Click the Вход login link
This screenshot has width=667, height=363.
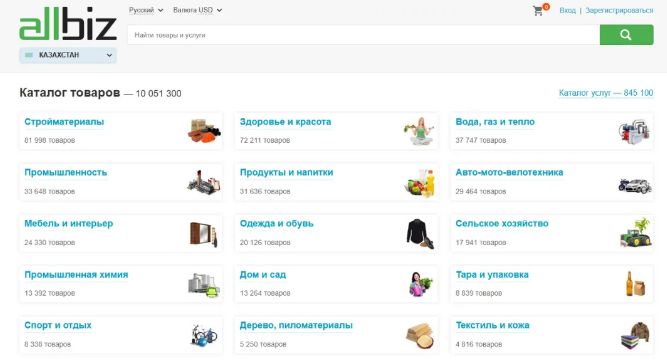(567, 10)
